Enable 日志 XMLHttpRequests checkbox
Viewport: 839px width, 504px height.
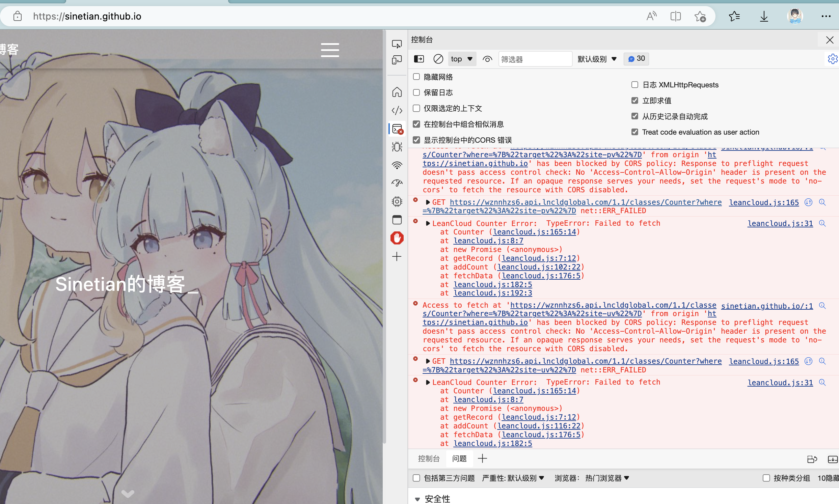tap(634, 85)
